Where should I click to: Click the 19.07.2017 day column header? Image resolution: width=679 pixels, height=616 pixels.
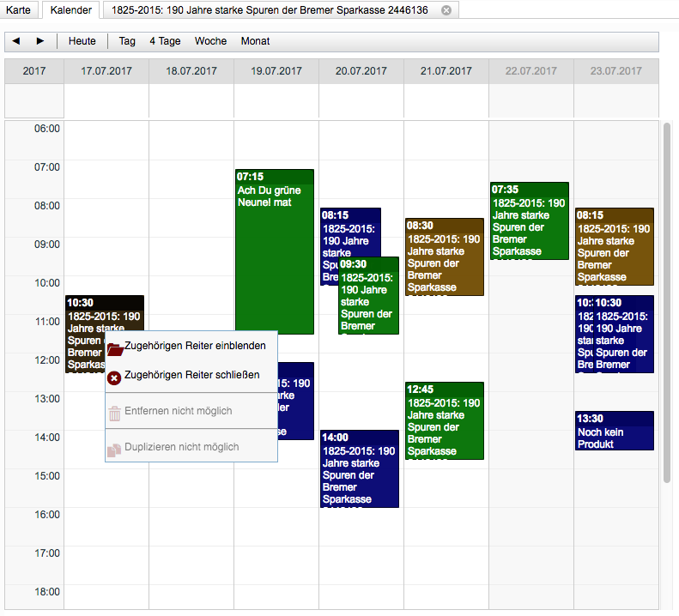coord(276,71)
